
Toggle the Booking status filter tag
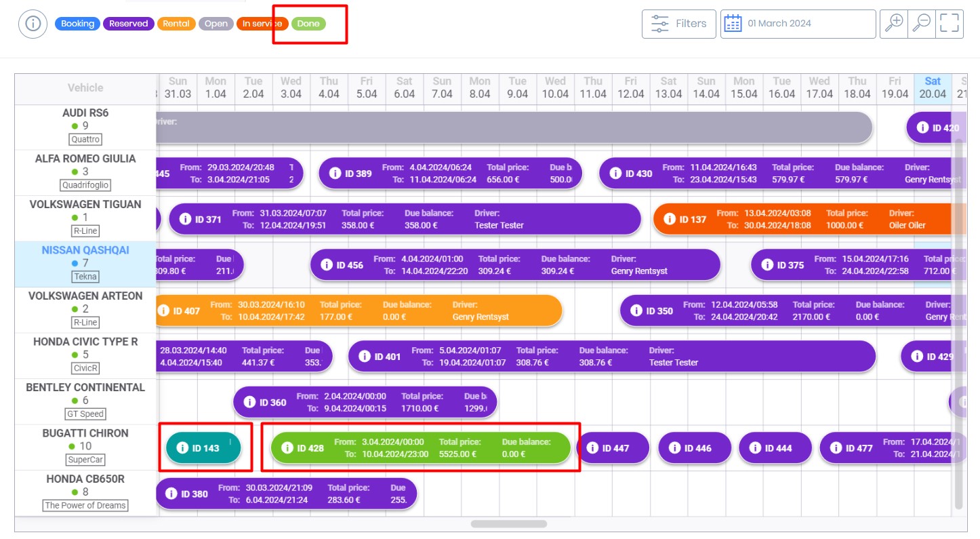[77, 24]
